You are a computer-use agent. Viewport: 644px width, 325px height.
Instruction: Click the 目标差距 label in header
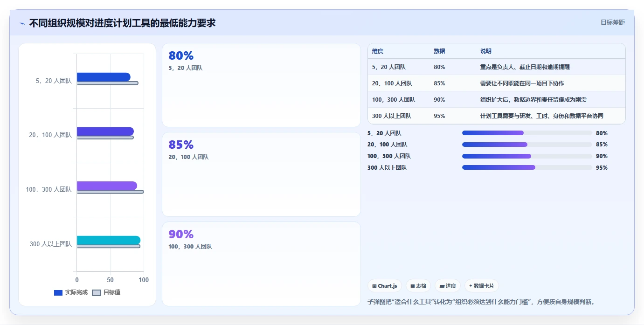click(x=612, y=22)
